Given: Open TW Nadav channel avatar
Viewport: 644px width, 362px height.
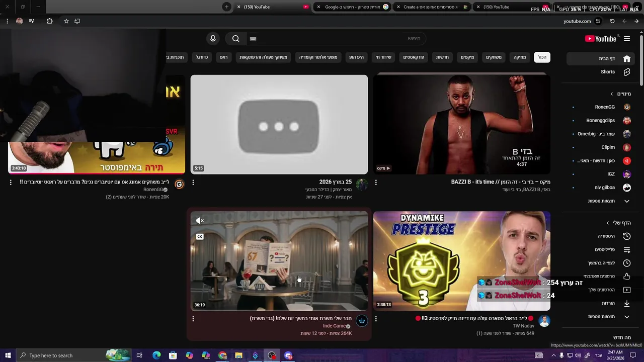Looking at the screenshot, I should 544,321.
